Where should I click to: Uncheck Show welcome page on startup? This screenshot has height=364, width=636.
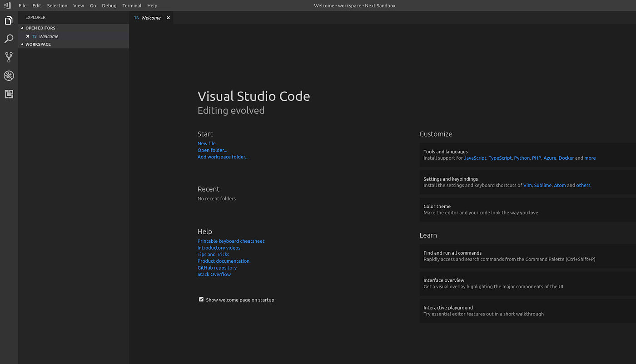[201, 299]
